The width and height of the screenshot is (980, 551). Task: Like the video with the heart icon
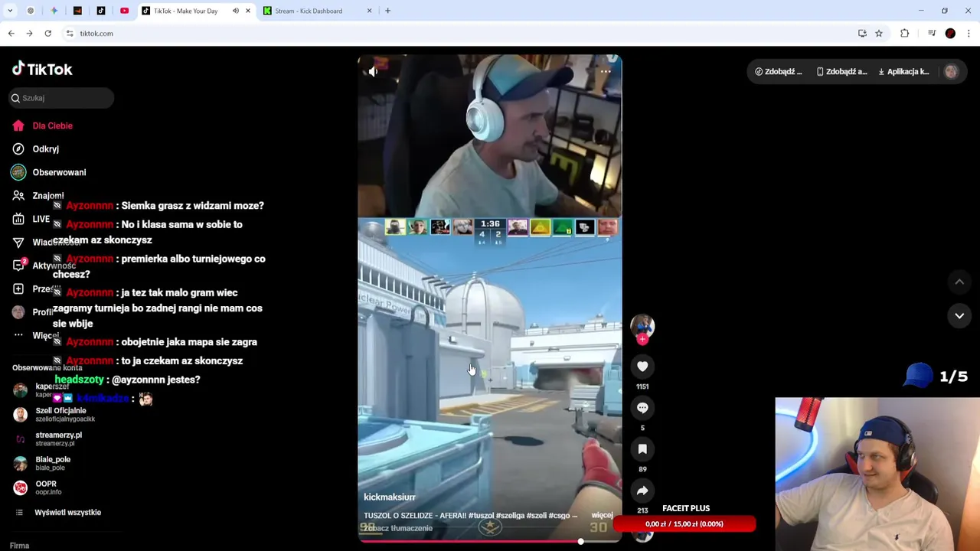click(642, 367)
